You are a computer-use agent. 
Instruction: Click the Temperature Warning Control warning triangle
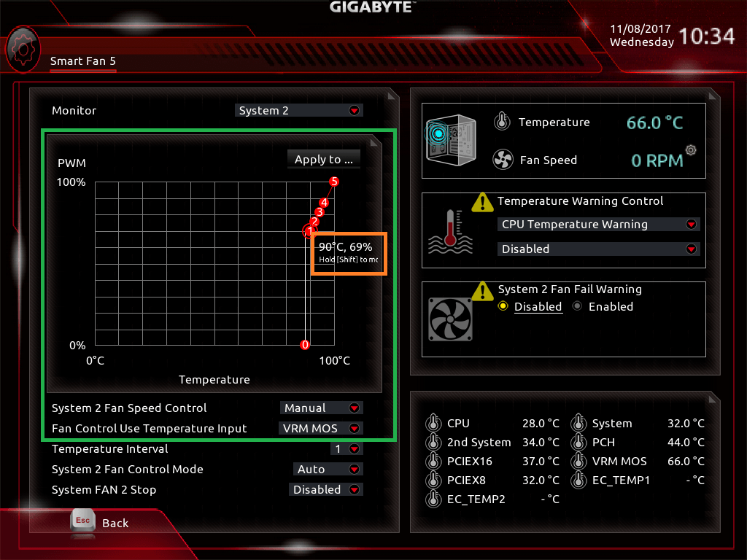pos(482,203)
